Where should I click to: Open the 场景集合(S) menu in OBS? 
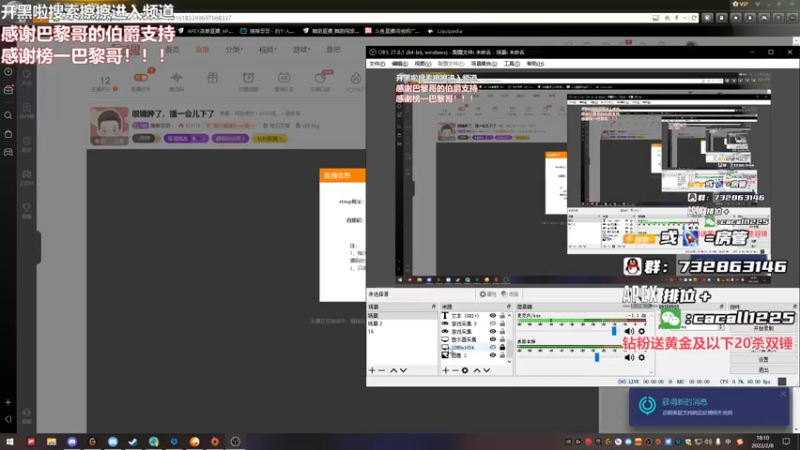484,64
